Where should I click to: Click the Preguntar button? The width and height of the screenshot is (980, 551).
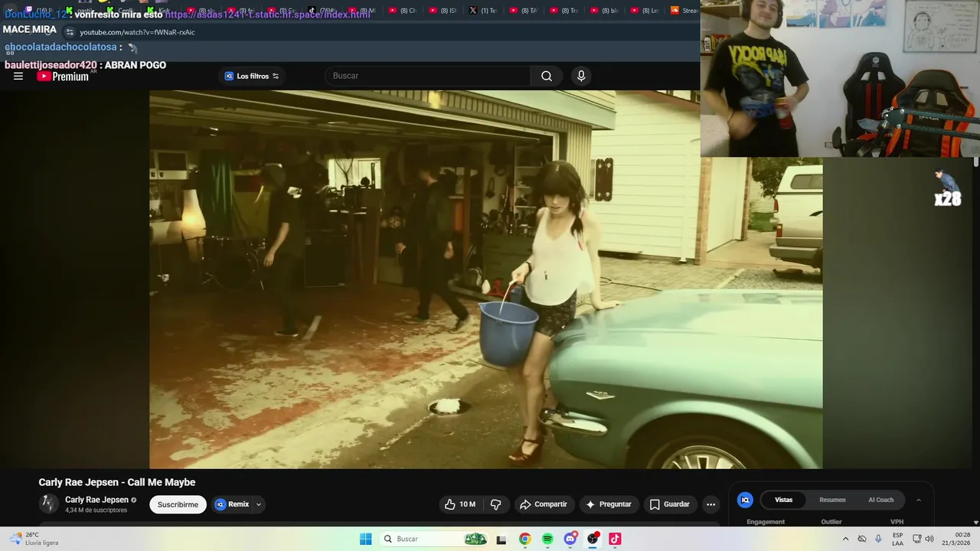pos(609,504)
